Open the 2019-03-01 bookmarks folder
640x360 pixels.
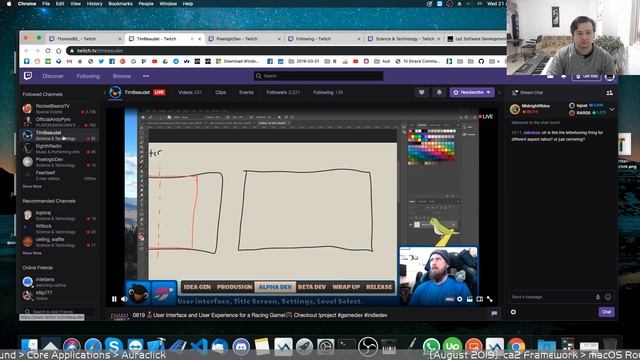(x=304, y=61)
